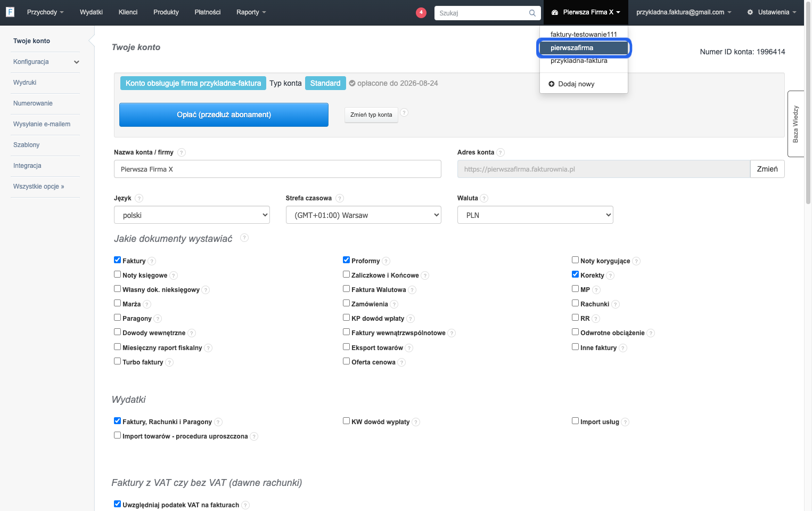Image resolution: width=812 pixels, height=511 pixels.
Task: Open the Raporty menu dropdown
Action: coord(251,12)
